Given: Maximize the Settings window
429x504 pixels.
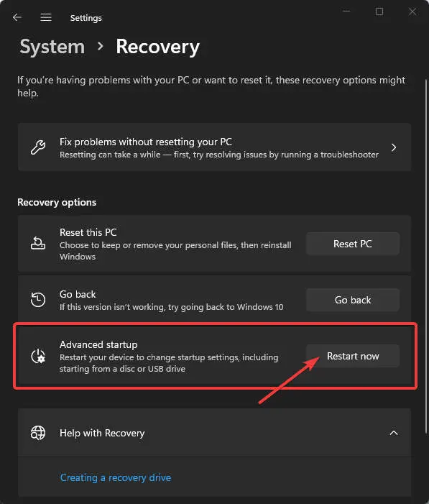Looking at the screenshot, I should pos(379,12).
